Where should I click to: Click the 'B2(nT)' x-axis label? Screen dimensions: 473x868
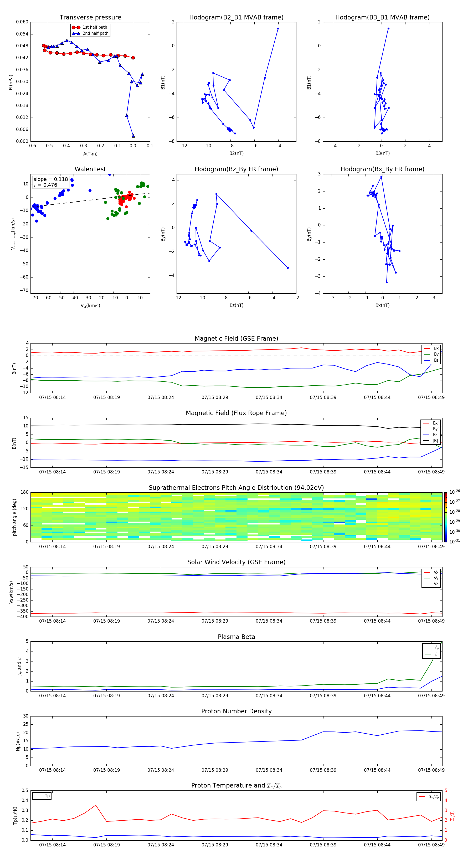point(236,153)
